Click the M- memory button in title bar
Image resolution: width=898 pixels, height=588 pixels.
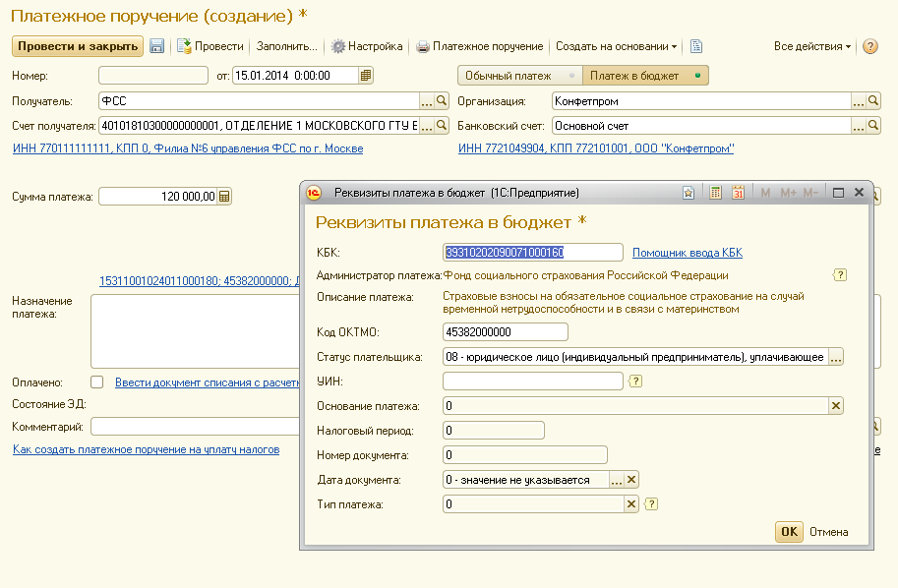click(x=810, y=193)
